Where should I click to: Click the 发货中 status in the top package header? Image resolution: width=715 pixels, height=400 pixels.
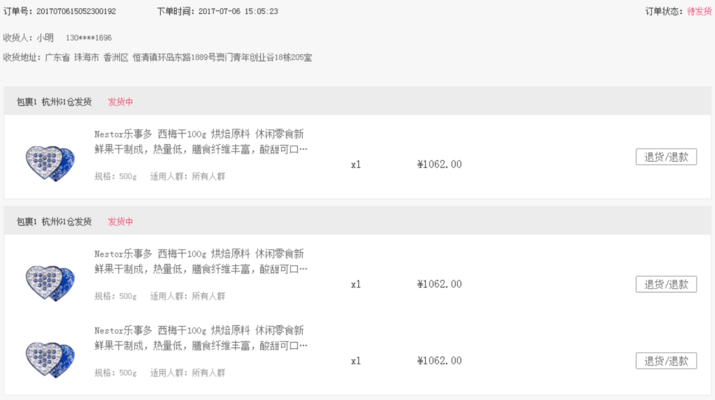tap(121, 102)
